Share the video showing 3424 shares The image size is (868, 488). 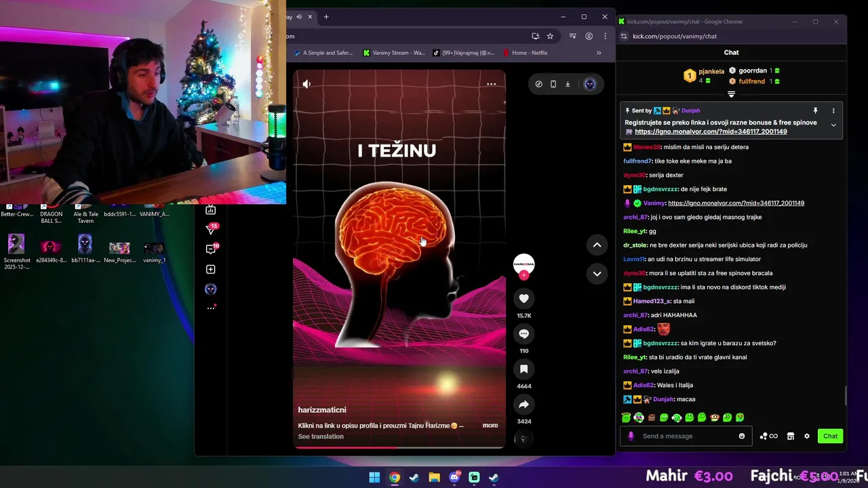tap(524, 404)
